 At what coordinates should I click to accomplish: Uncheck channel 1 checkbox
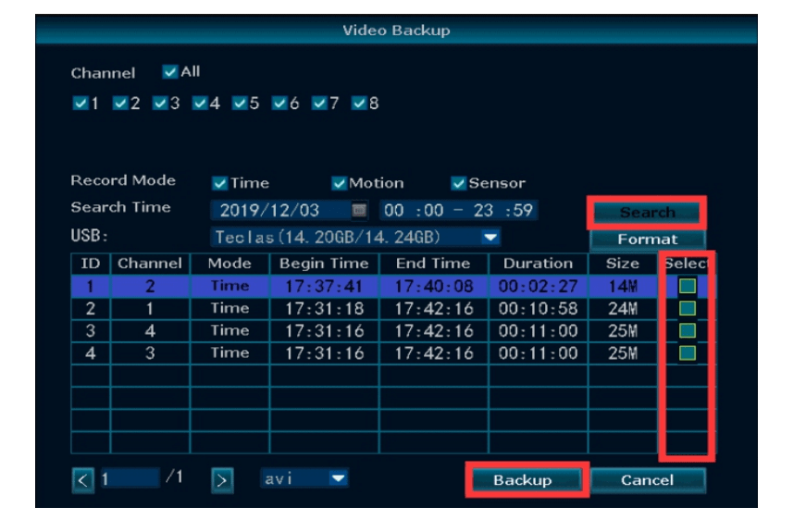pyautogui.click(x=80, y=104)
